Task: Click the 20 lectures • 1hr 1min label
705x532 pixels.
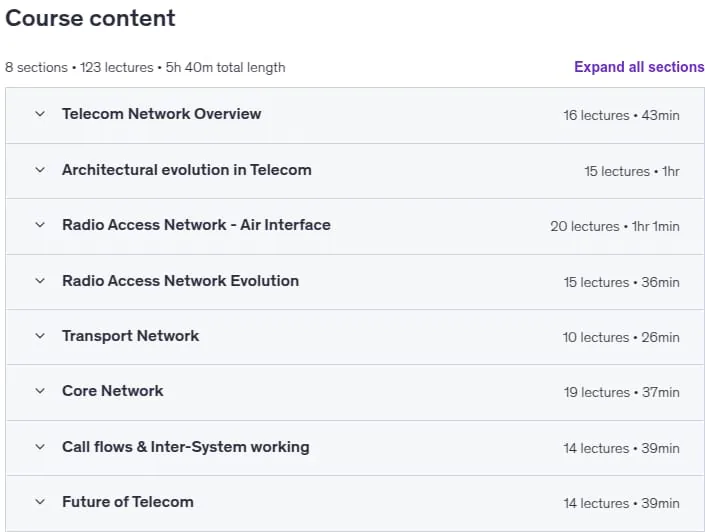Action: coord(615,226)
